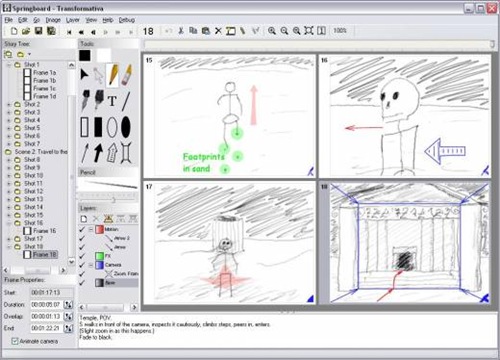Screen dimensions: 500x360
Task: Toggle visibility check of Base layer
Action: pyautogui.click(x=82, y=283)
